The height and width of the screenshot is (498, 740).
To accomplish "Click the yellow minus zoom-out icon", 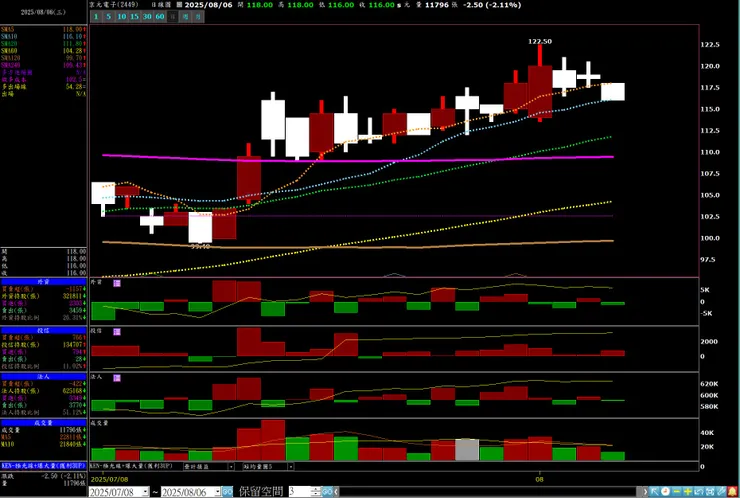I will coord(676,492).
